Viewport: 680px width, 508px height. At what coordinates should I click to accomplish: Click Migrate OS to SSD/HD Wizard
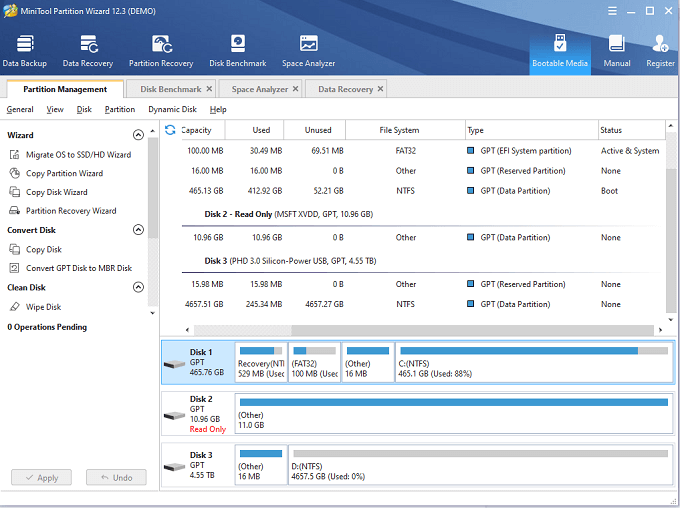click(78, 155)
